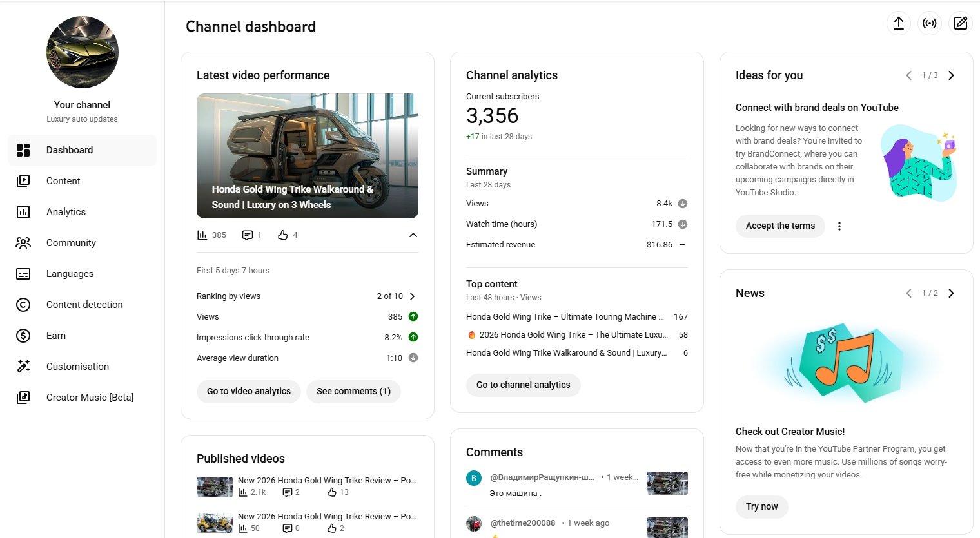Click the Creator Music sidebar icon
This screenshot has height=538, width=980.
23,398
